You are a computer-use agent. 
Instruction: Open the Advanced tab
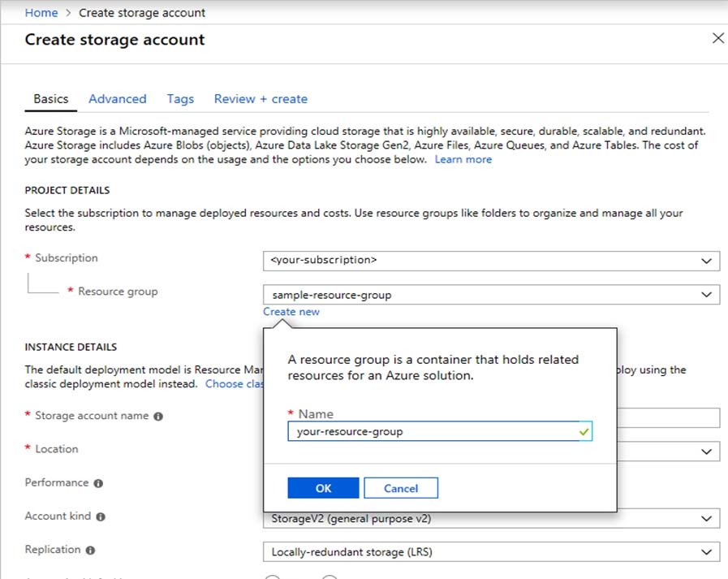(118, 99)
